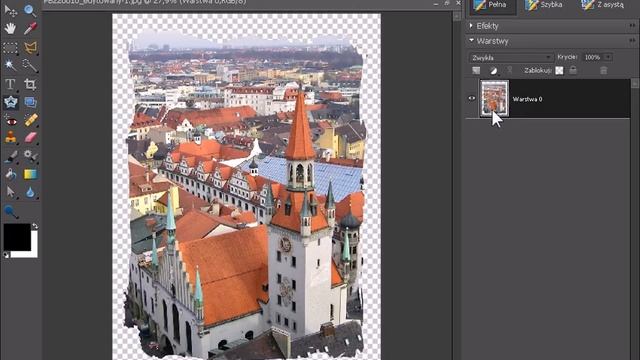Swap foreground and background colors

click(35, 226)
